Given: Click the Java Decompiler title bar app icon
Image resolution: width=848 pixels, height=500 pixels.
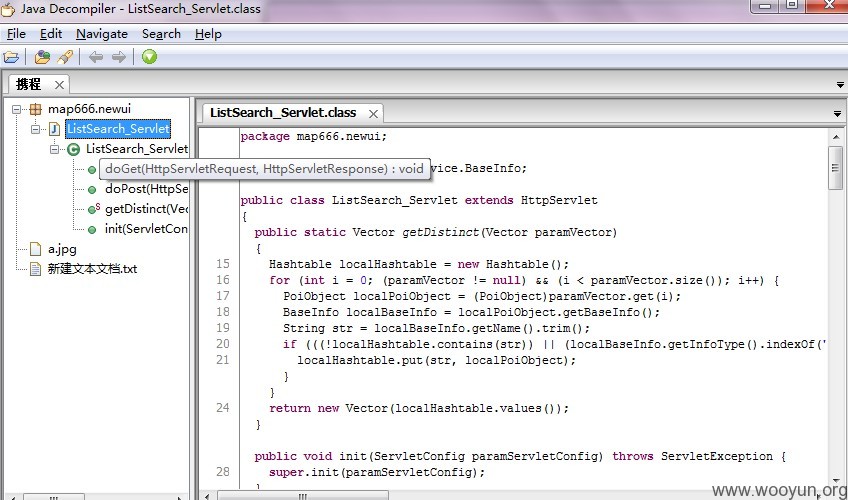Looking at the screenshot, I should 8,9.
